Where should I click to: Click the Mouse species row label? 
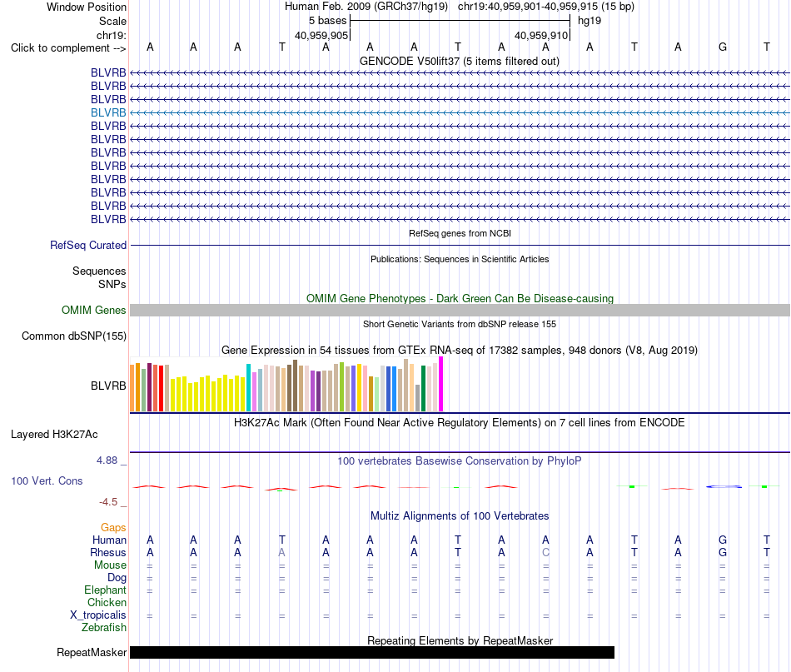click(x=110, y=565)
